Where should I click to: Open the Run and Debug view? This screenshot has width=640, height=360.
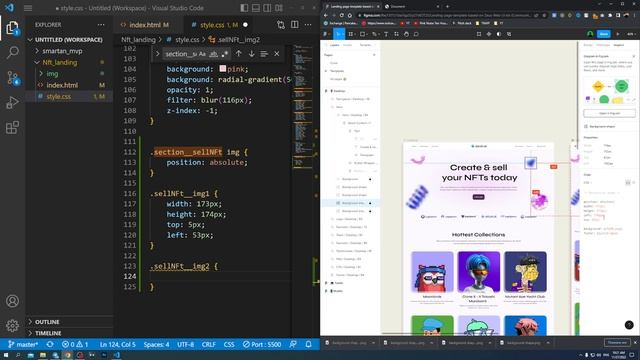[x=13, y=102]
